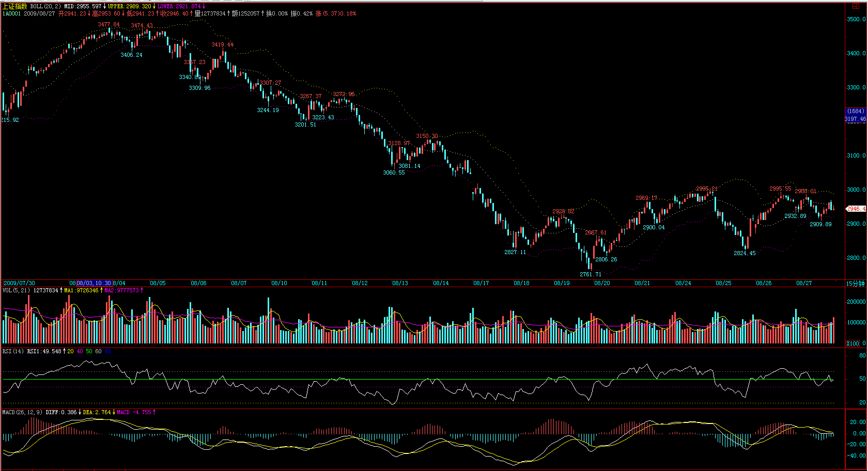Click the peak label 2969.17
The image size is (868, 471).
pos(646,198)
